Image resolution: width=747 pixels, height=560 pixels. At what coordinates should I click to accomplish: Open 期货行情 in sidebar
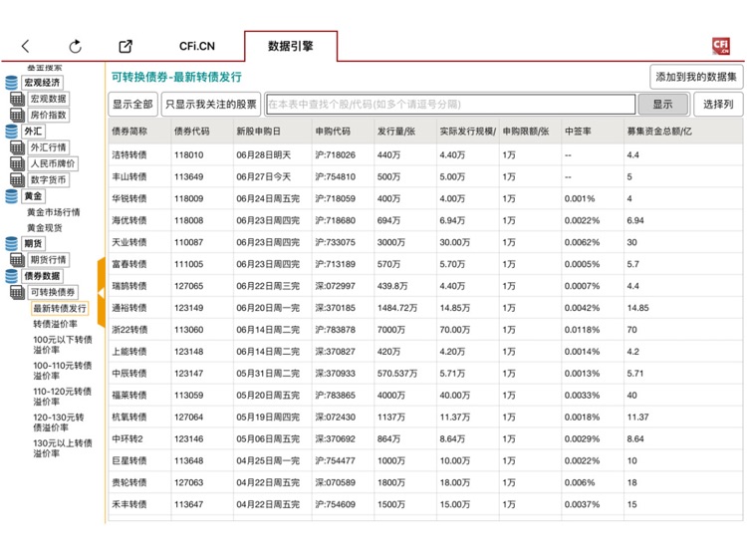[x=49, y=260]
